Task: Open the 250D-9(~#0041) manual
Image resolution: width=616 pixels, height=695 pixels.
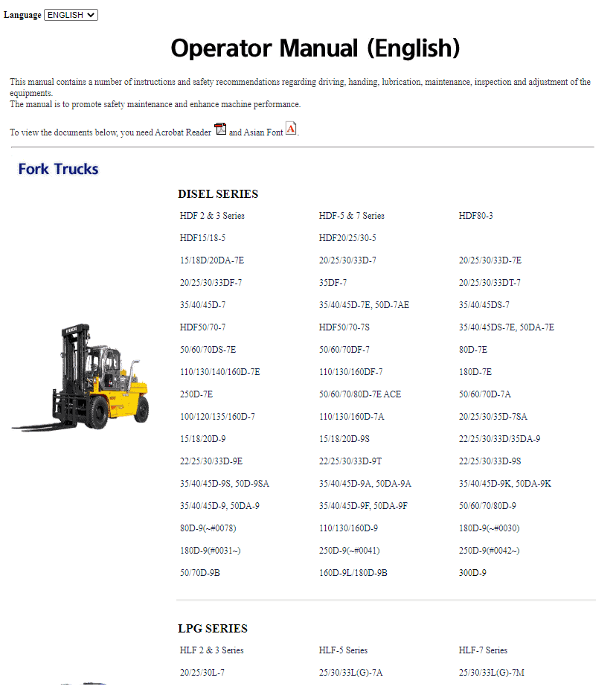Action: click(349, 551)
